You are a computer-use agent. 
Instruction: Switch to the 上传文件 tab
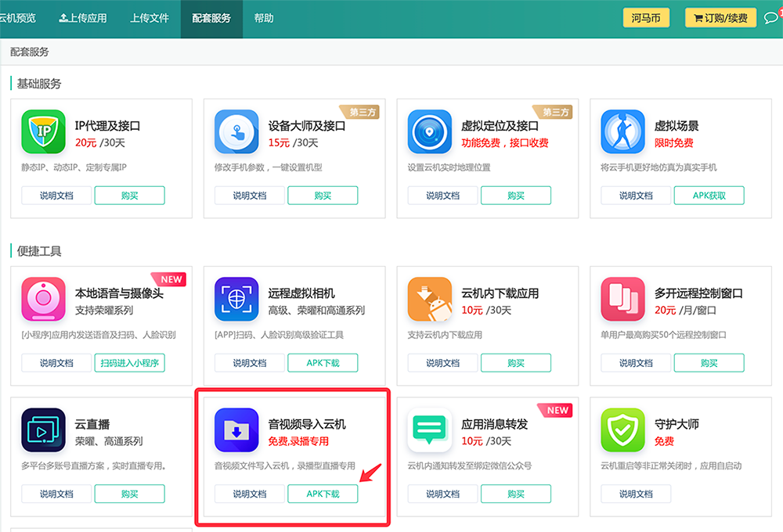(150, 18)
